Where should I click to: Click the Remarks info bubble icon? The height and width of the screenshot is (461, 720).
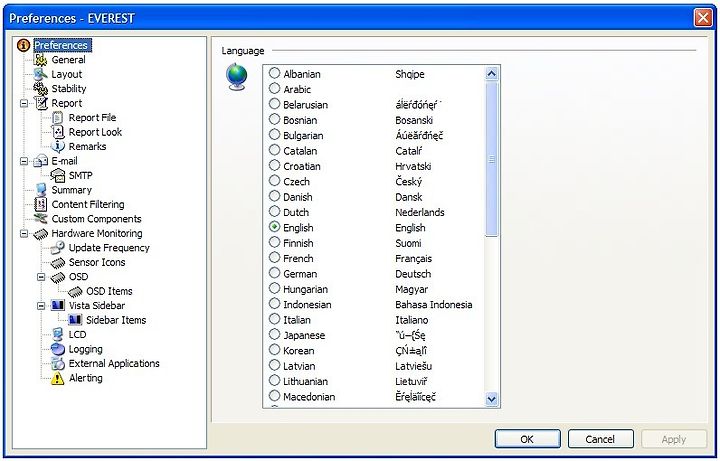pos(57,146)
